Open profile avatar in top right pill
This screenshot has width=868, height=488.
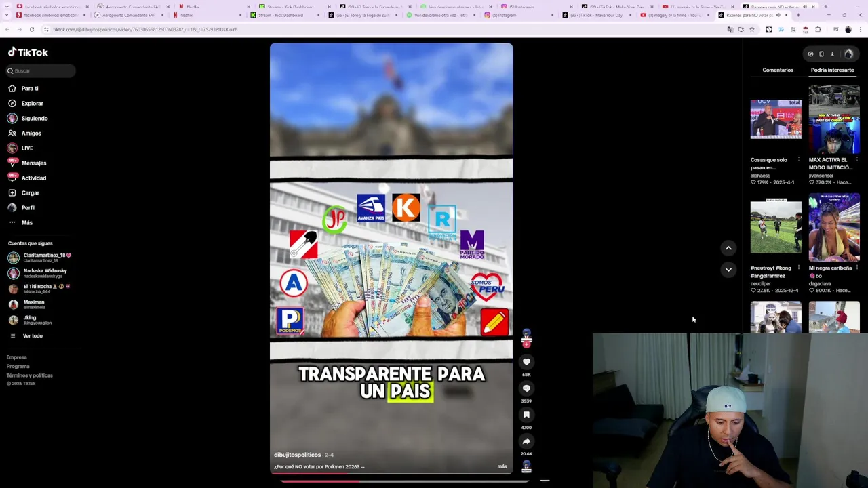tap(848, 54)
